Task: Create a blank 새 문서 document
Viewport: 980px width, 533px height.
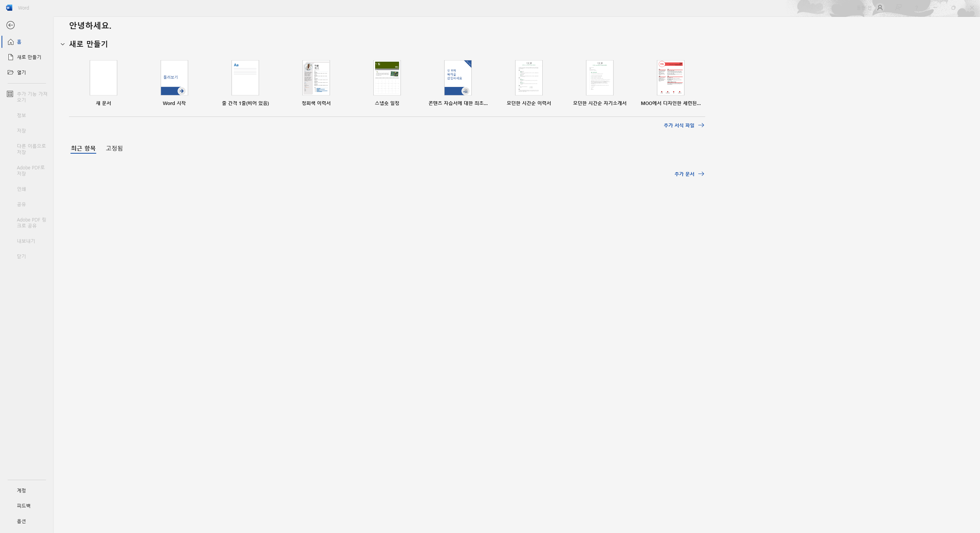Action: [x=103, y=78]
